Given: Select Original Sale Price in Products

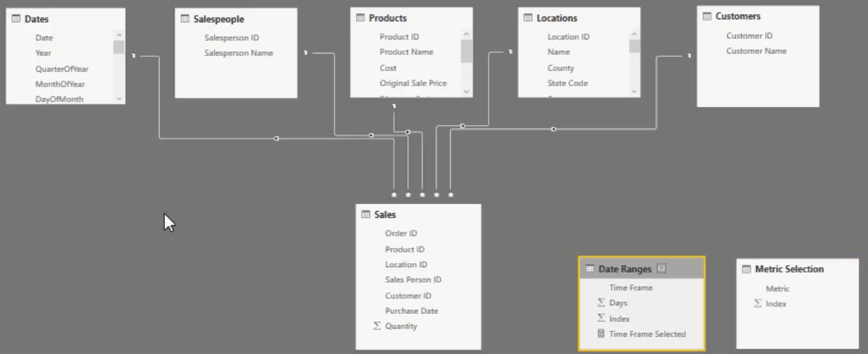Looking at the screenshot, I should click(x=413, y=83).
